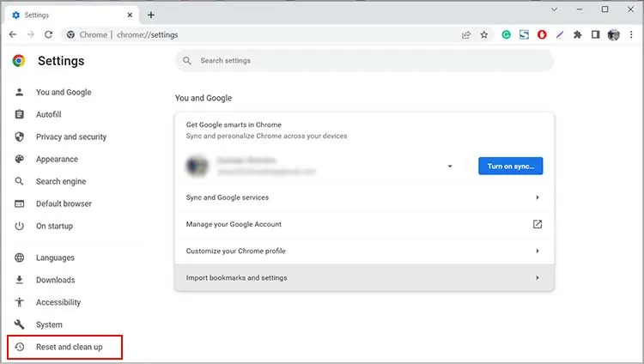Open the tab search chevron in title bar
Screen dimensions: 644x364
pyautogui.click(x=554, y=9)
